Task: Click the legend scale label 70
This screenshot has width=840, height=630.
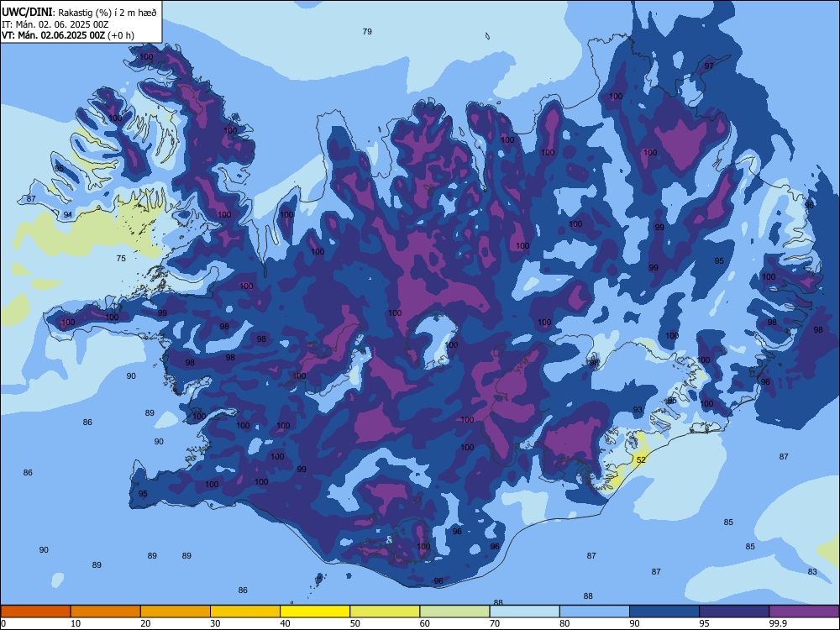Action: click(495, 623)
